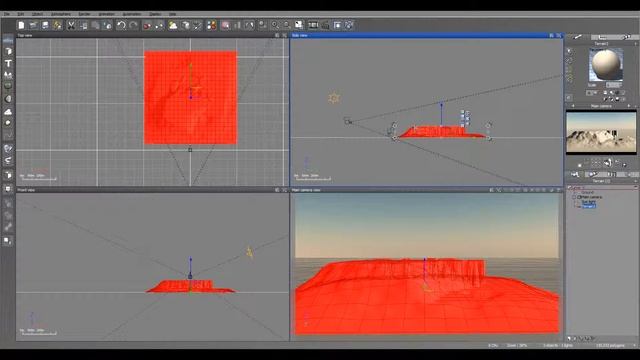This screenshot has height=360, width=640.
Task: Select the rock tool in left toolbar
Action: click(8, 99)
